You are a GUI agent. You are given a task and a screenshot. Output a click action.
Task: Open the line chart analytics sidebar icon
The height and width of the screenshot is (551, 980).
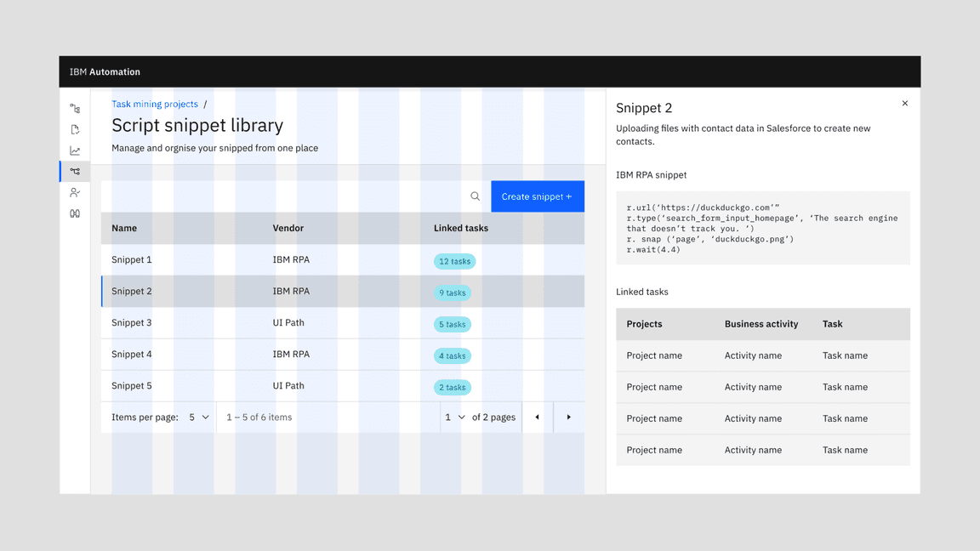tap(75, 151)
